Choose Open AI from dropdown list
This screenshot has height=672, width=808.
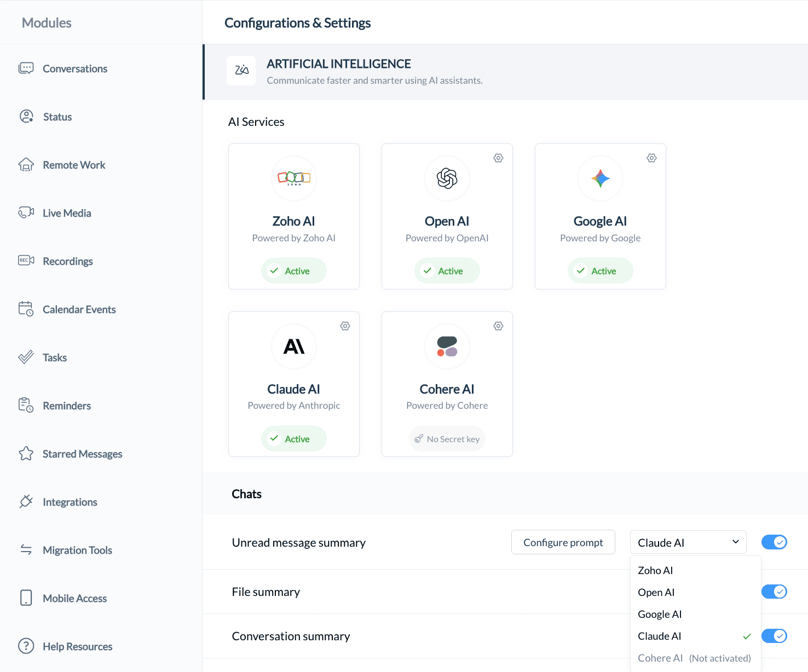(695, 592)
